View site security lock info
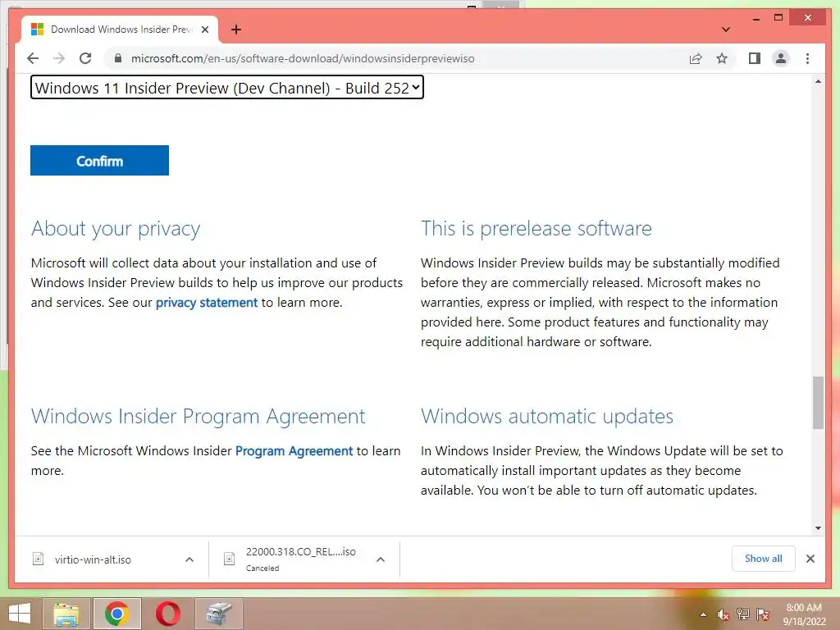Image resolution: width=840 pixels, height=630 pixels. coord(118,58)
